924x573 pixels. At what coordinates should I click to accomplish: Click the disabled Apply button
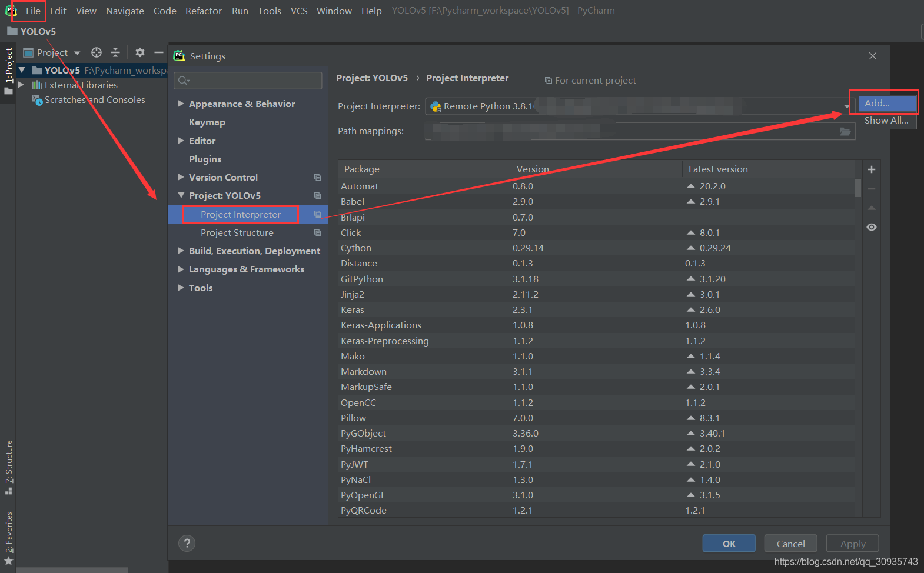[852, 544]
